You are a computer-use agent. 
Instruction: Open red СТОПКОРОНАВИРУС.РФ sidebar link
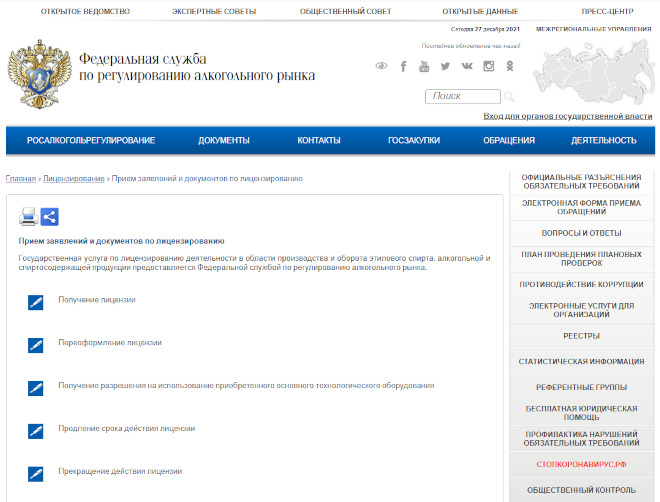[x=581, y=465]
